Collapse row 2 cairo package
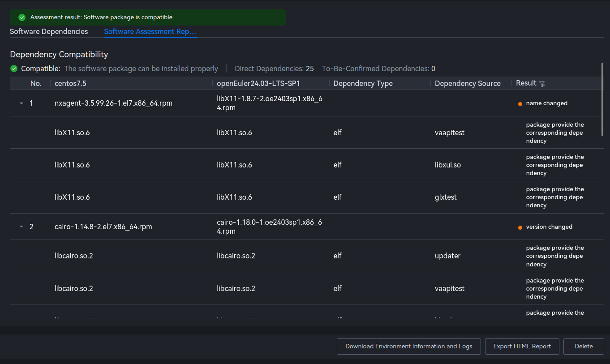The height and width of the screenshot is (364, 610). point(21,227)
